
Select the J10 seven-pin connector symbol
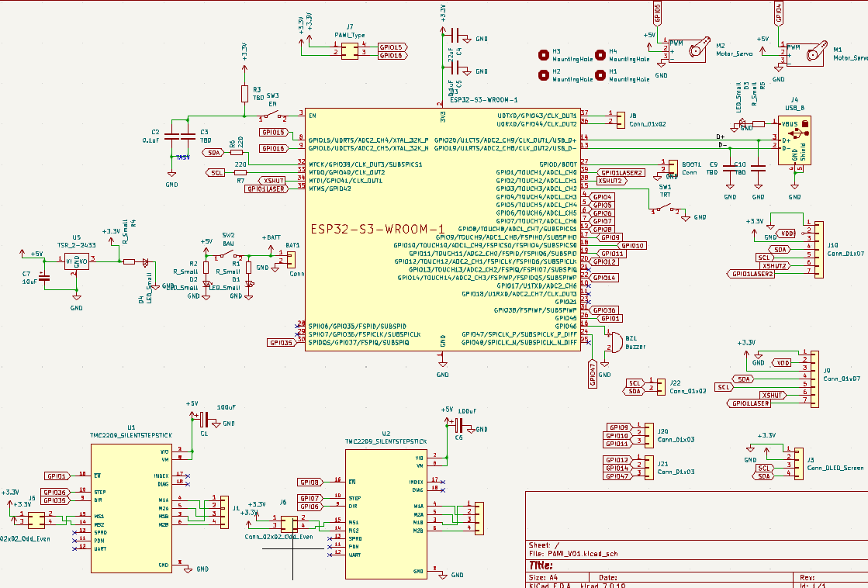click(x=818, y=249)
